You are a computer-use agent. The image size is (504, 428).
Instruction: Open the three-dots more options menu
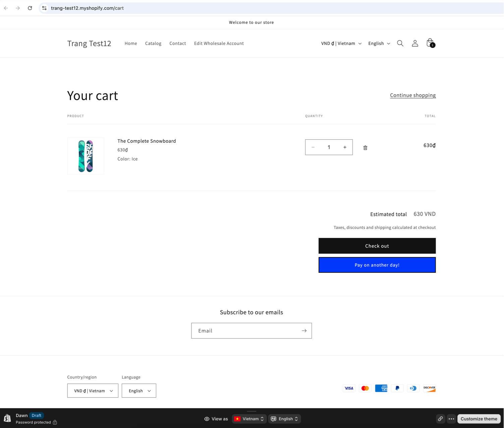(x=451, y=419)
